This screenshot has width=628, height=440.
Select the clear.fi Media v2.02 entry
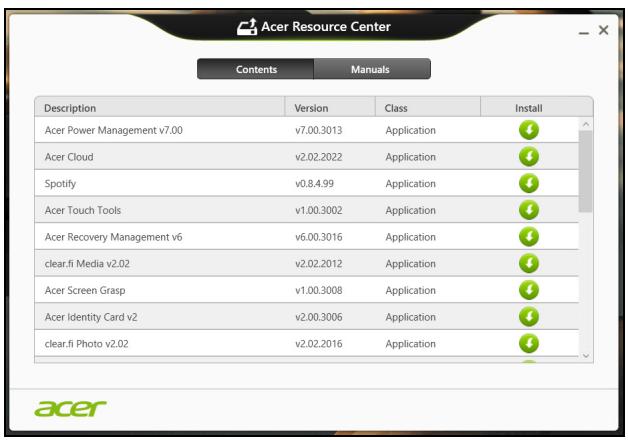pyautogui.click(x=87, y=263)
